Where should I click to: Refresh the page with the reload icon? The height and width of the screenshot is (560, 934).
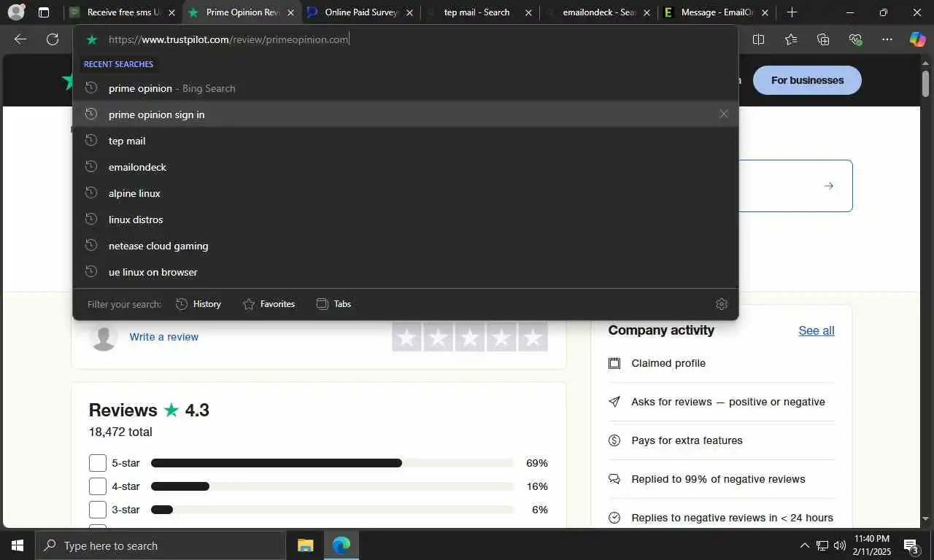(53, 39)
